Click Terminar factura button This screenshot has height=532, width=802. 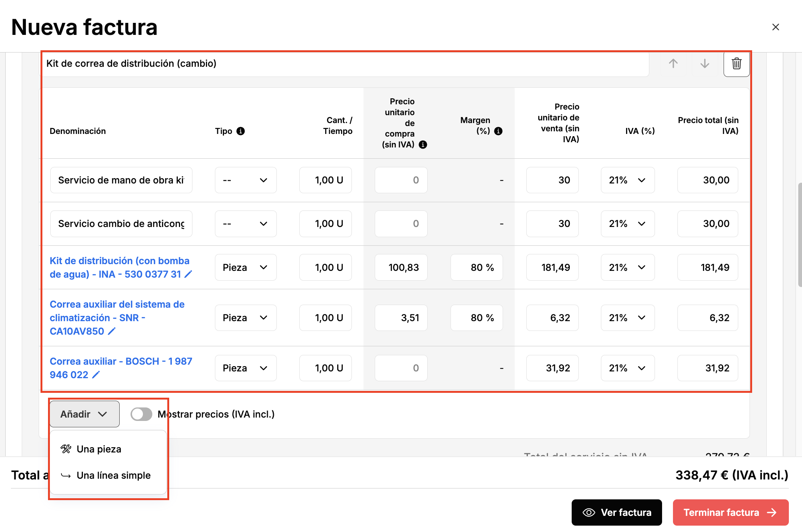pos(730,512)
